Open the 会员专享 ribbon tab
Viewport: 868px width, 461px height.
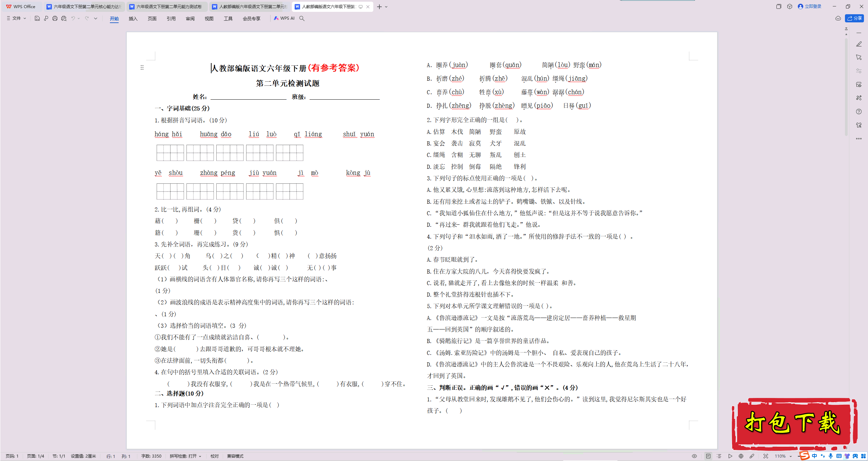(252, 19)
